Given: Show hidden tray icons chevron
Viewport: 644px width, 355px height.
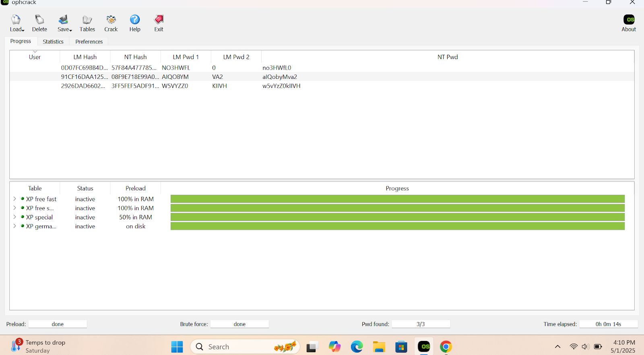Looking at the screenshot, I should coord(557,347).
